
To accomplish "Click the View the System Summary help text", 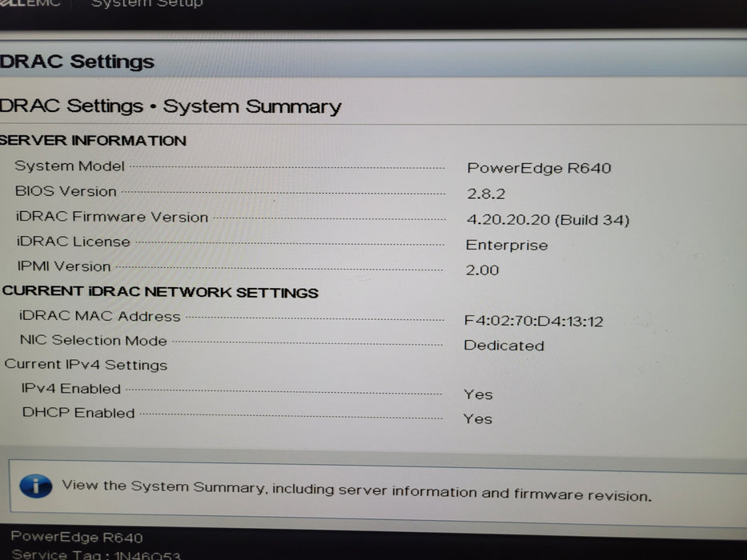I will [x=356, y=490].
